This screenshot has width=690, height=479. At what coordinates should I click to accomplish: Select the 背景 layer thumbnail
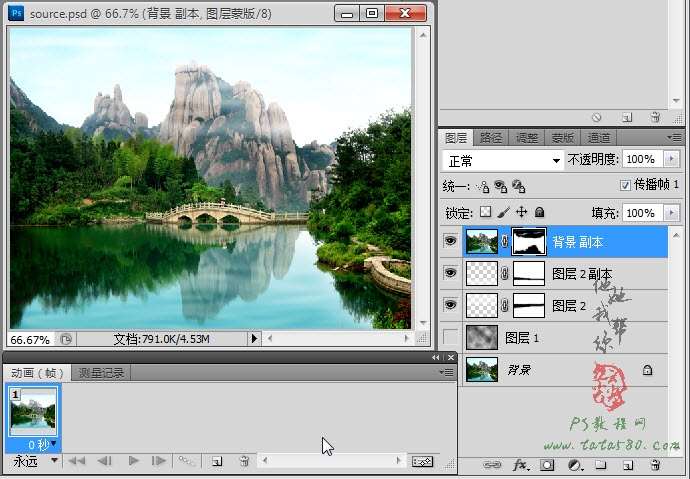click(482, 369)
